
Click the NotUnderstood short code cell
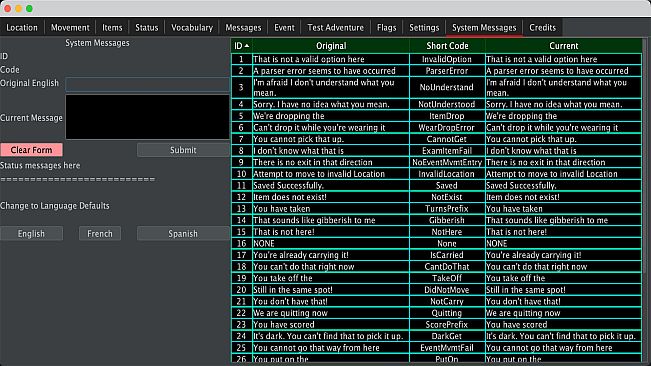tap(447, 104)
